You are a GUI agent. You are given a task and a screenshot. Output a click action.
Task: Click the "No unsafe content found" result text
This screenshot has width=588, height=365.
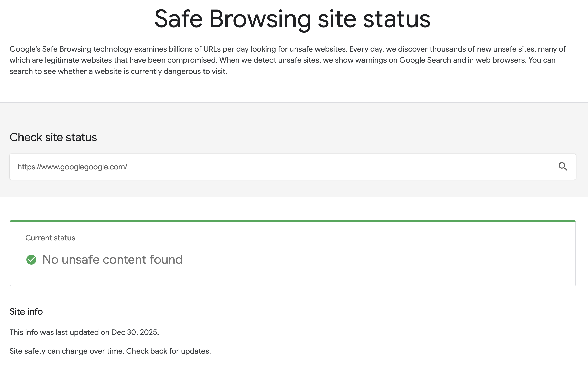pos(112,260)
